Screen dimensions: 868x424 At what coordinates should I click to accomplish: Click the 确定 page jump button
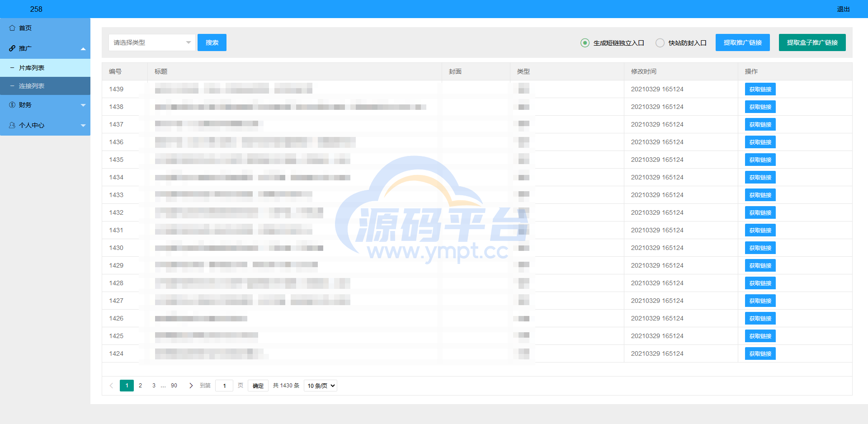258,386
